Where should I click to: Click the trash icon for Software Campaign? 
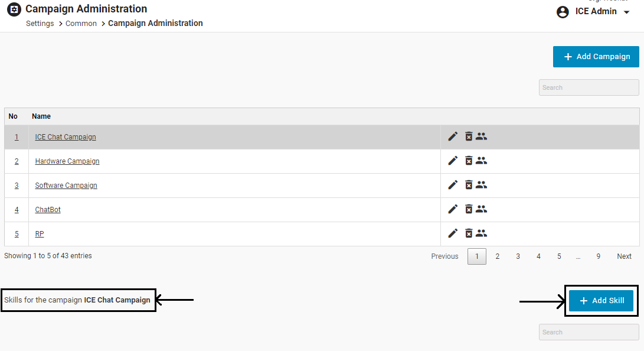pyautogui.click(x=469, y=185)
